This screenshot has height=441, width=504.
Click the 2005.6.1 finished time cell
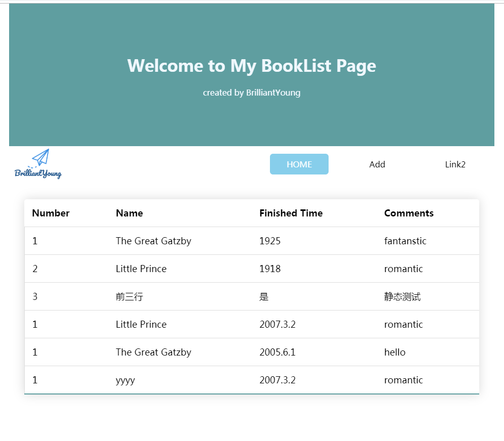[277, 352]
